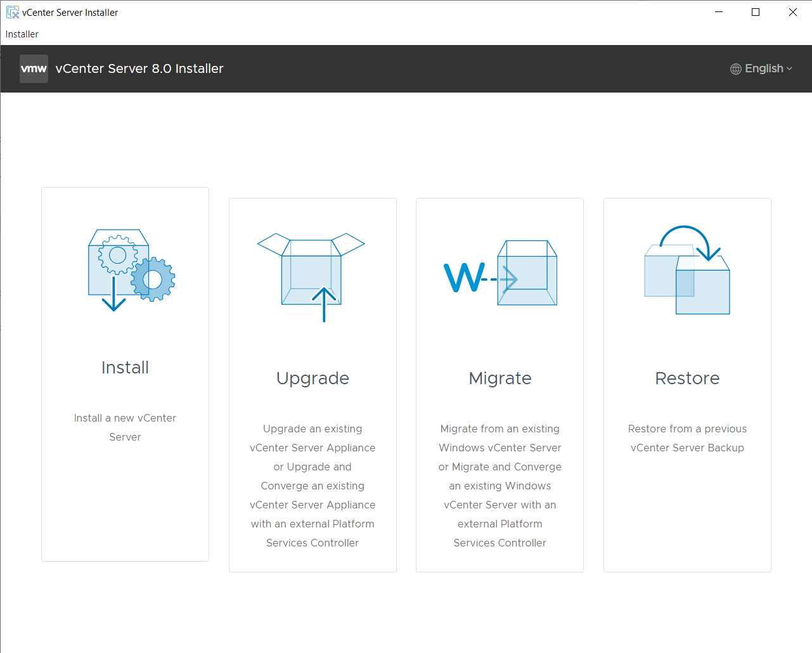Choose the Migrate heading
The width and height of the screenshot is (812, 653).
pyautogui.click(x=500, y=378)
